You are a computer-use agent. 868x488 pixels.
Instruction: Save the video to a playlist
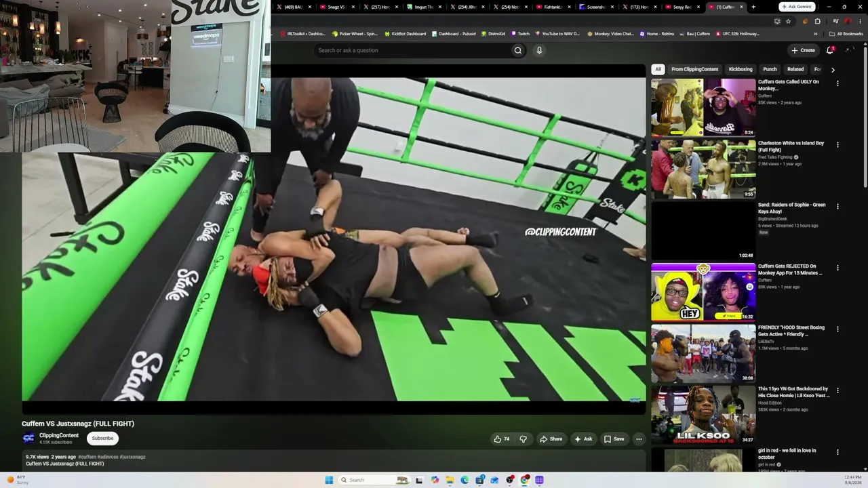(x=614, y=439)
